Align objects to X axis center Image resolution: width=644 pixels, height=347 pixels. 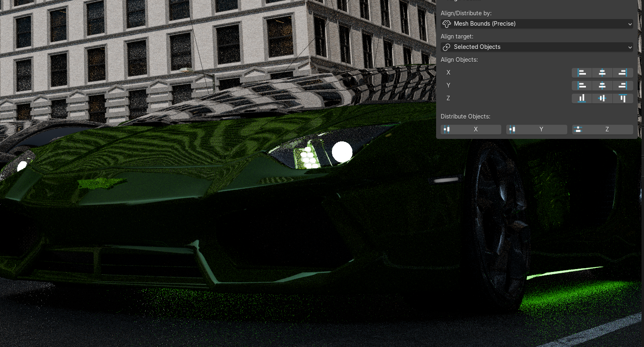[602, 73]
